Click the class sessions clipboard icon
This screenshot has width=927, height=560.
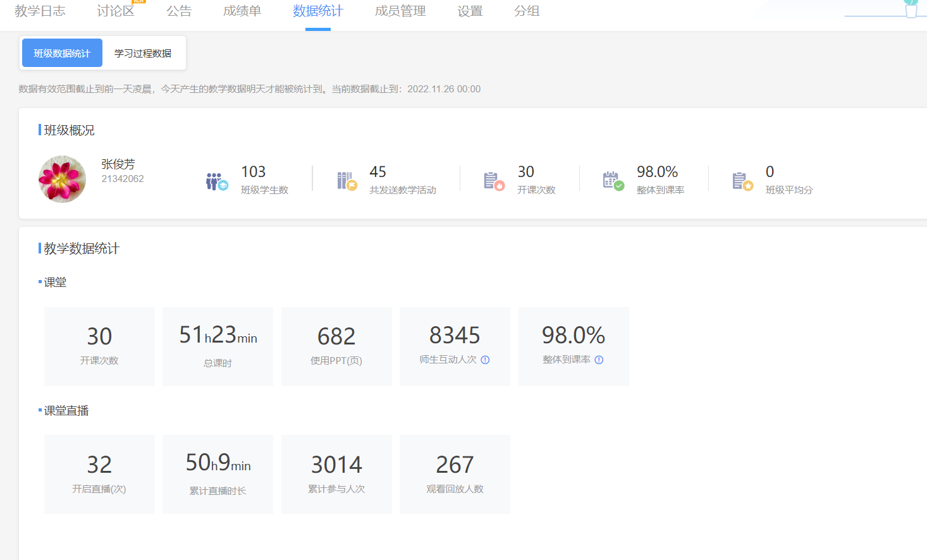(x=493, y=181)
